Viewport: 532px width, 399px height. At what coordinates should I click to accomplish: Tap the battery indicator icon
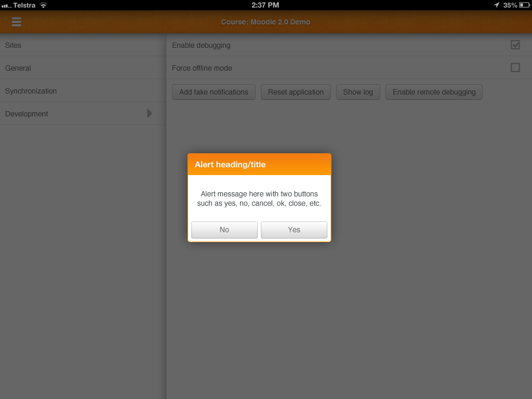pyautogui.click(x=524, y=5)
